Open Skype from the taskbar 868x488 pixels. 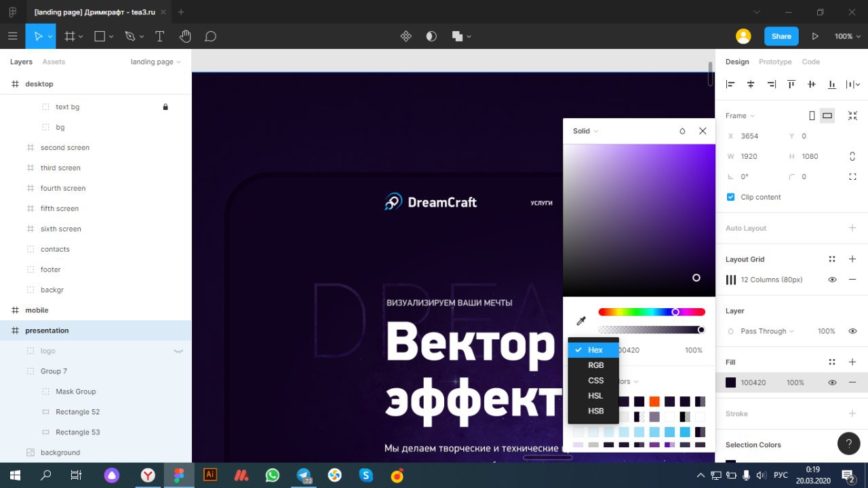(366, 475)
